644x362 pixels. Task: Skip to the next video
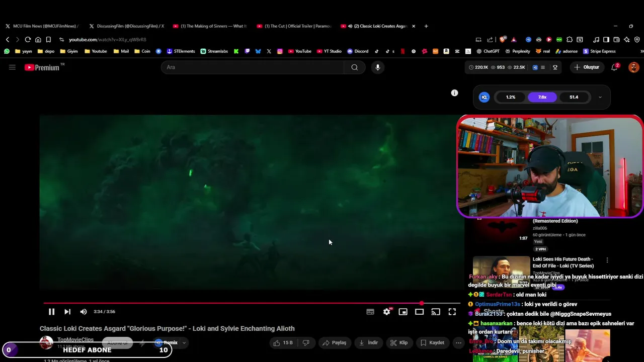point(67,312)
